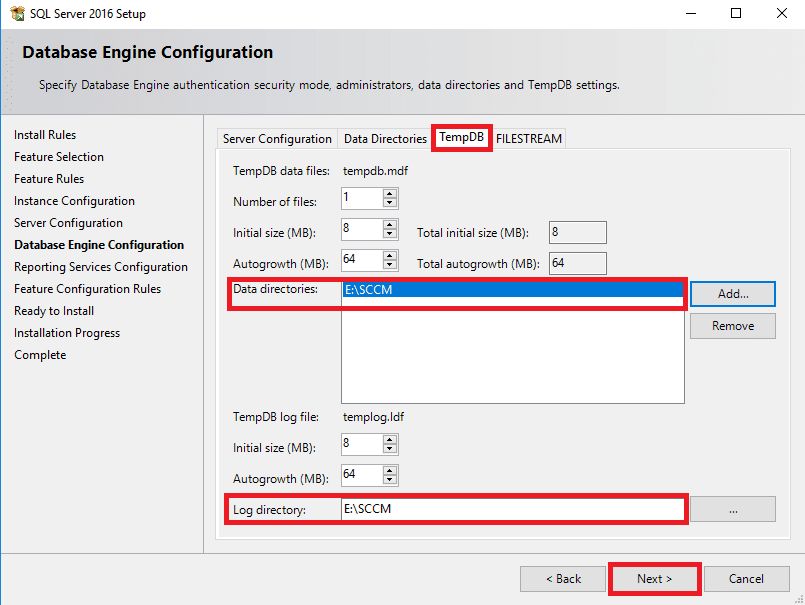Click Complete step in sidebar
Viewport: 805px width, 605px height.
tap(40, 355)
